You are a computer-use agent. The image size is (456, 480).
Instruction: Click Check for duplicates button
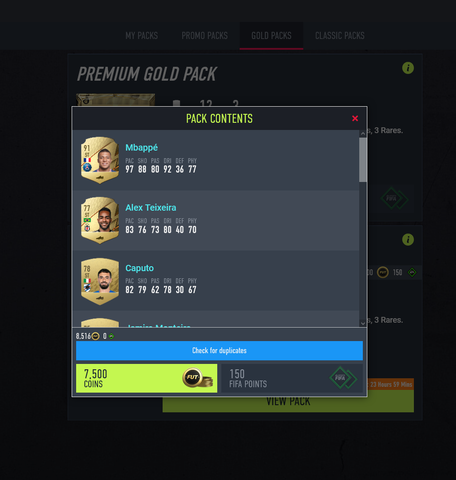219,350
